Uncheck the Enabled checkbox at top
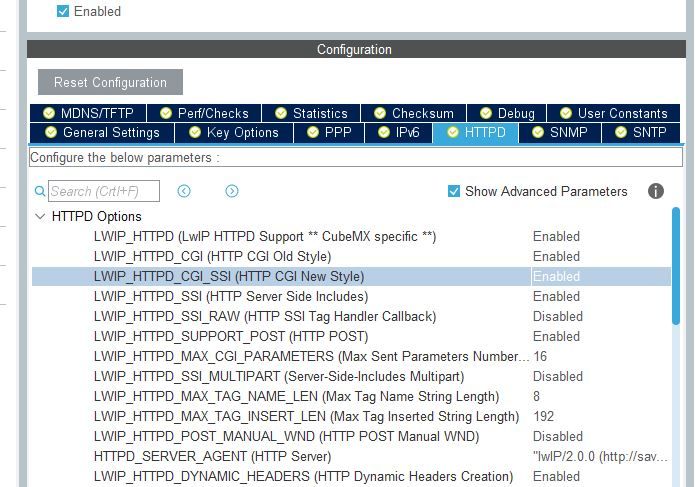Image resolution: width=699 pixels, height=487 pixels. [x=63, y=11]
